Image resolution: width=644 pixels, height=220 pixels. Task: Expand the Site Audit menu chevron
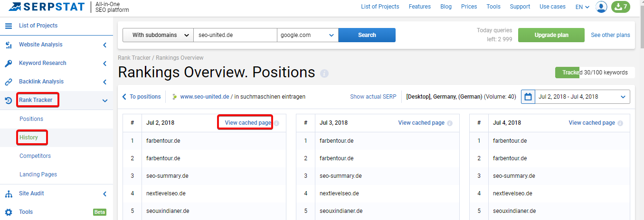(x=104, y=193)
